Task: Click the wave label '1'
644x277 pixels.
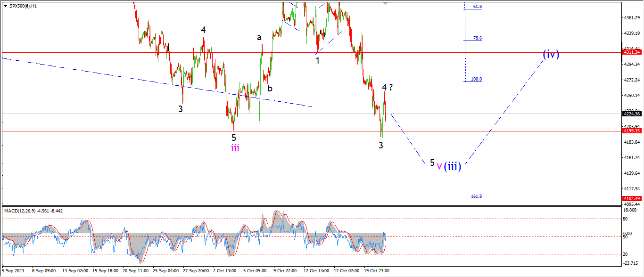Action: 318,60
